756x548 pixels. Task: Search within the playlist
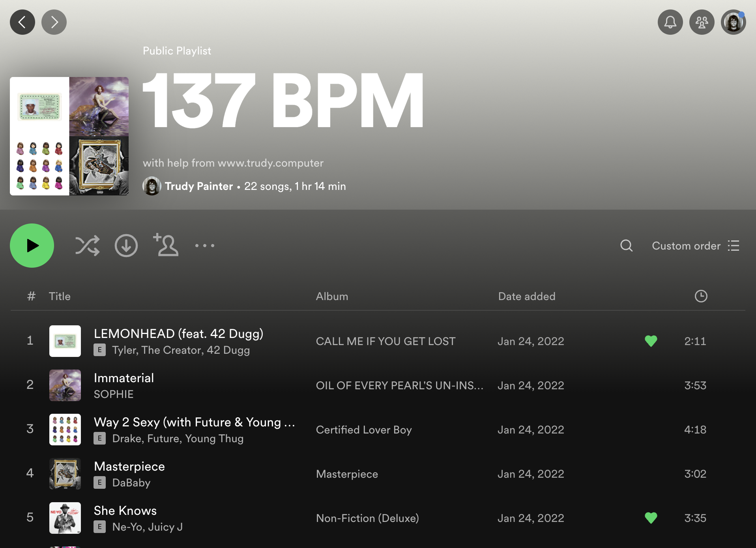(626, 246)
